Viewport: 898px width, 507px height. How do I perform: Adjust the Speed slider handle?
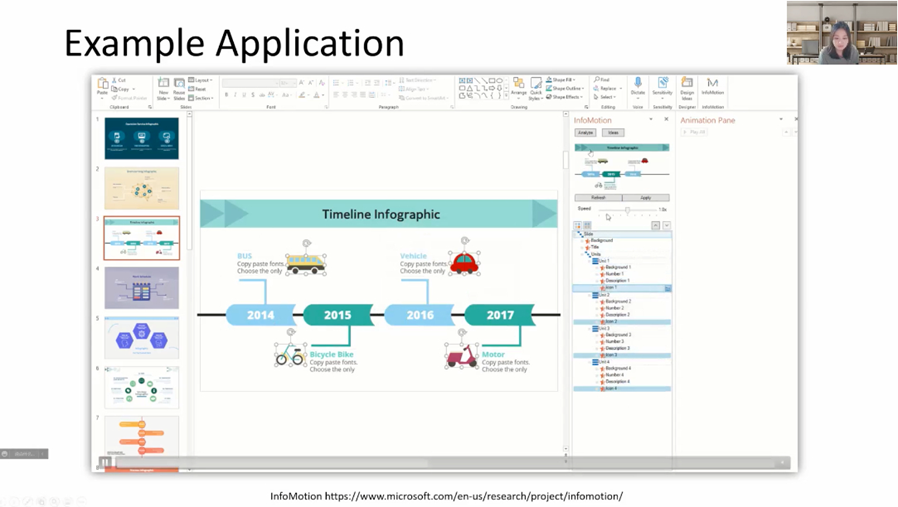[627, 210]
